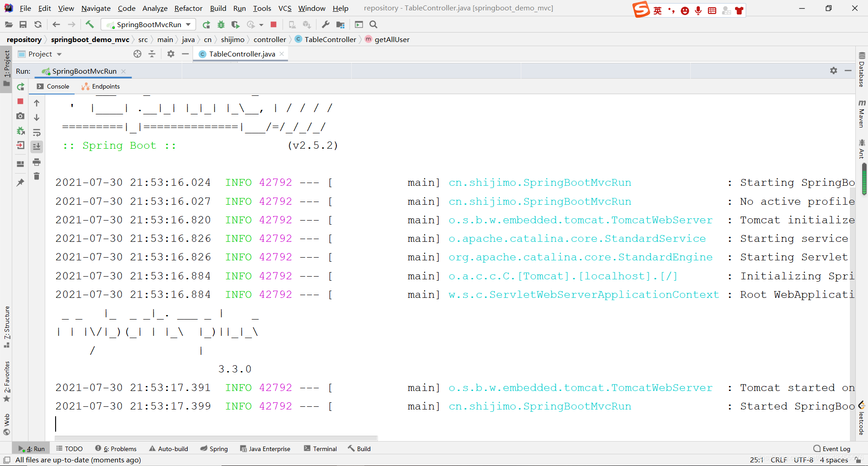Minimize the Run panel with minus icon

point(848,71)
